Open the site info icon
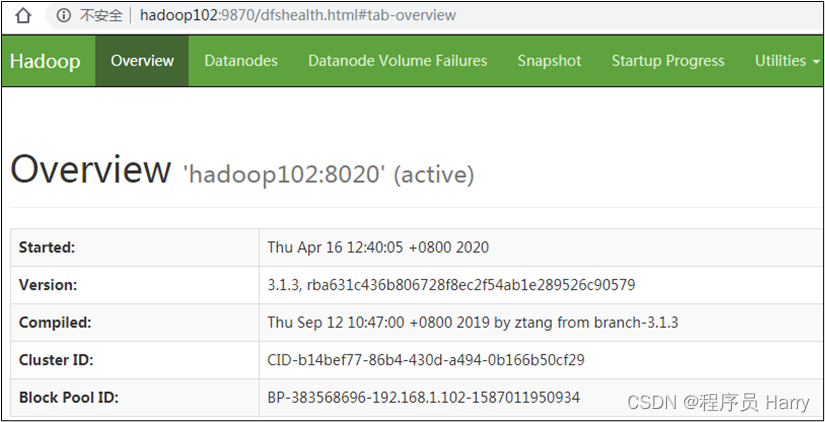This screenshot has height=422, width=825. (x=63, y=15)
